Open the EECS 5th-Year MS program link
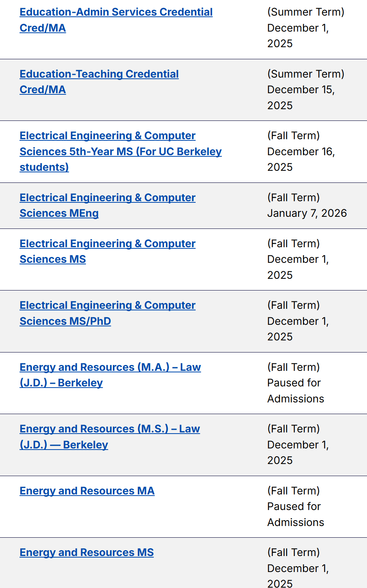The image size is (367, 588). pyautogui.click(x=120, y=151)
